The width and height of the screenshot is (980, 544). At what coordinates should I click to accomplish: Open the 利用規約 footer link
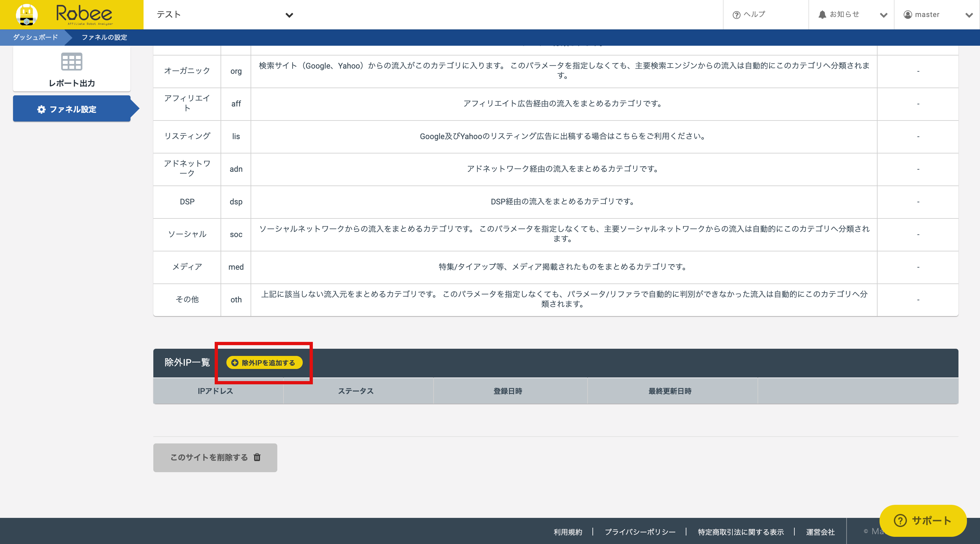[568, 532]
